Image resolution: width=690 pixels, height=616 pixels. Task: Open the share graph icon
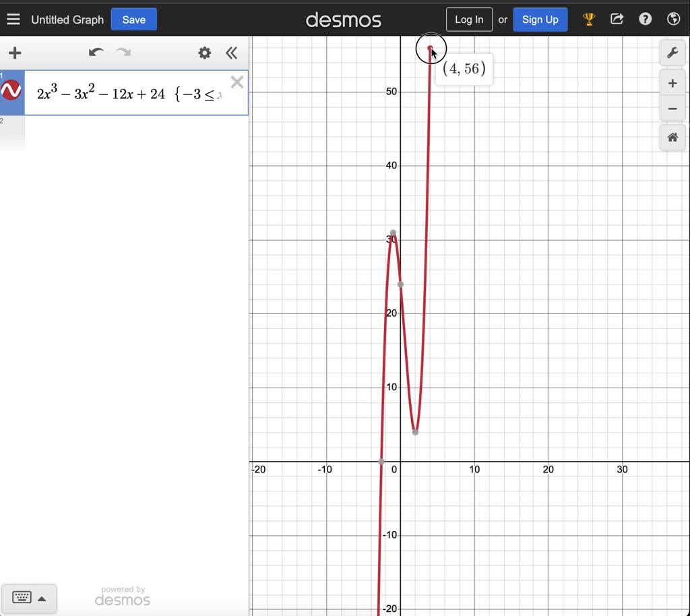tap(617, 19)
